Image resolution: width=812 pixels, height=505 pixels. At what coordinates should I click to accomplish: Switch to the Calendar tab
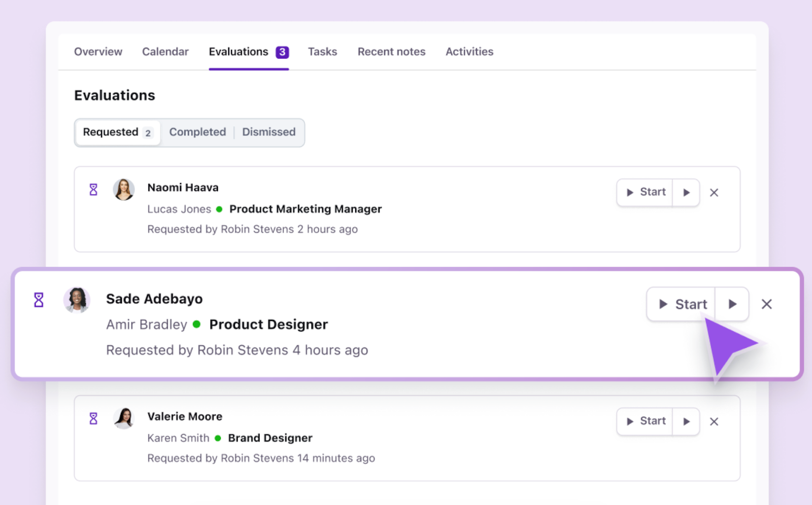click(x=165, y=52)
